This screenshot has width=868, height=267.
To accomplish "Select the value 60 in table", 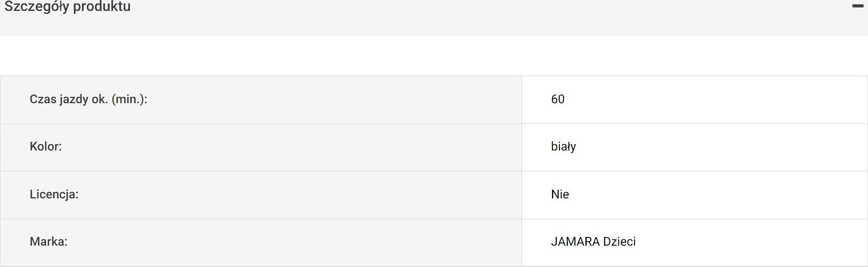I will click(558, 99).
